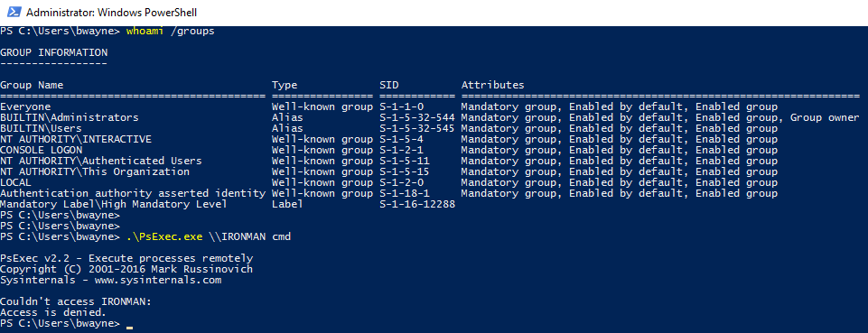Click the Mandatory Label\High Mandatory Level entry
868x333 pixels.
[x=114, y=204]
